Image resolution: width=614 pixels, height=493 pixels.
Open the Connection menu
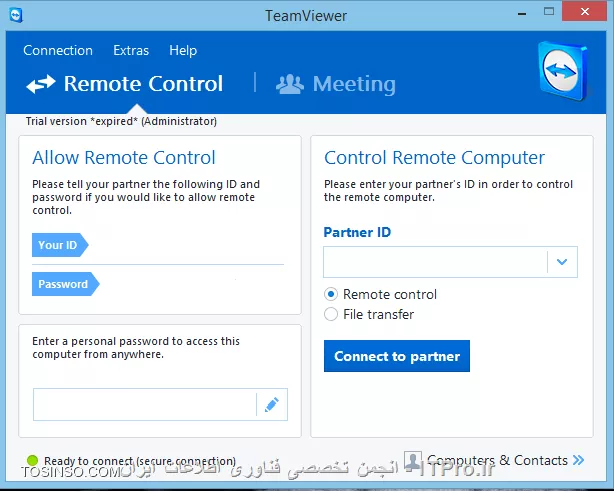pos(58,51)
